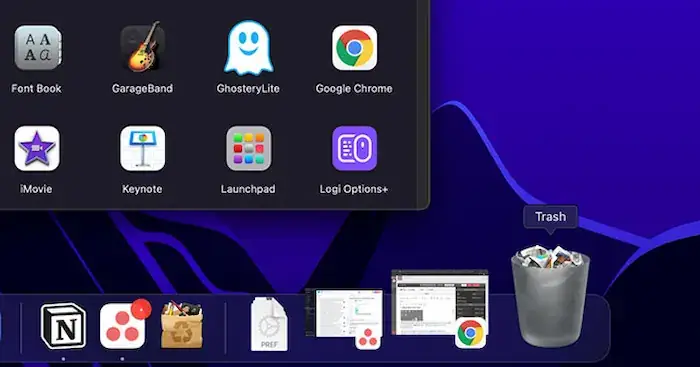Click the iMovie label text
Viewport: 700px width, 367px height.
(x=36, y=189)
